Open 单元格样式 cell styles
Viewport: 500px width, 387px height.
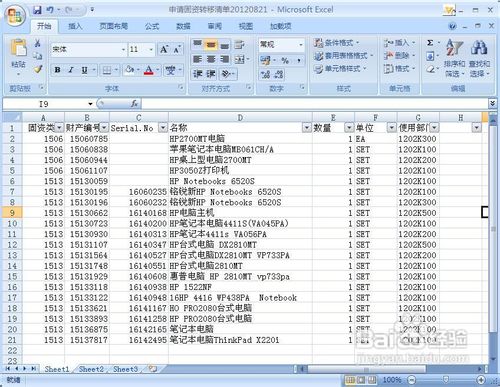pos(340,69)
